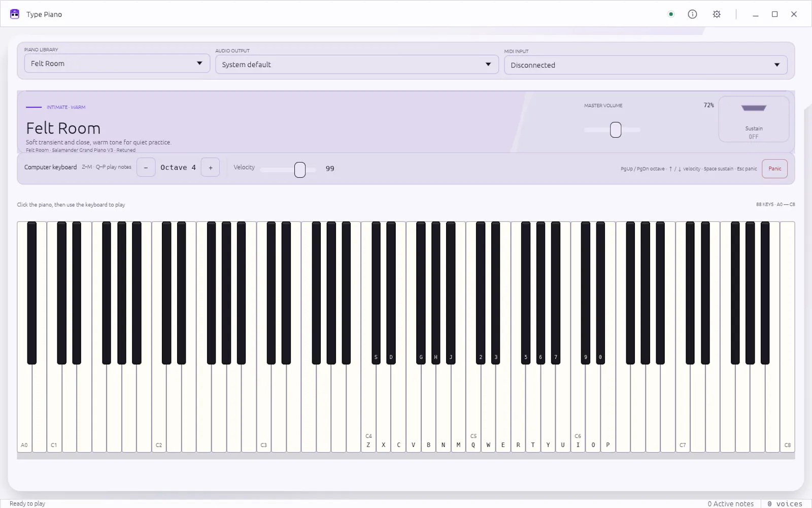The width and height of the screenshot is (812, 508).
Task: Open the MIDI Input dropdown showing Disconnected
Action: 646,65
